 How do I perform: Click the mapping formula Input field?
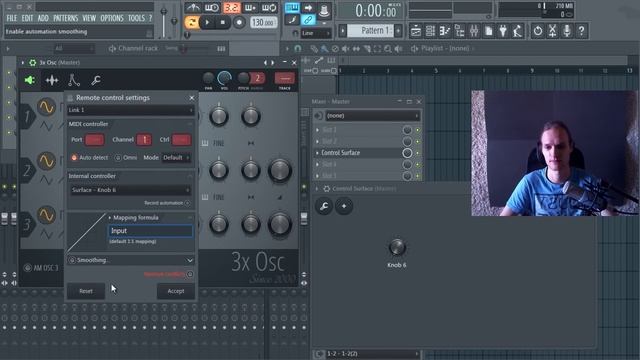click(150, 231)
